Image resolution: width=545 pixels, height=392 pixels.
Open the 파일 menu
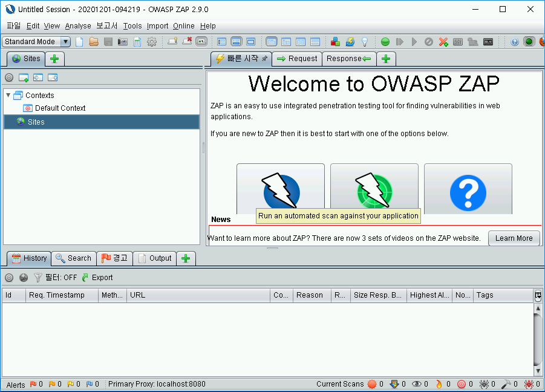click(x=13, y=26)
